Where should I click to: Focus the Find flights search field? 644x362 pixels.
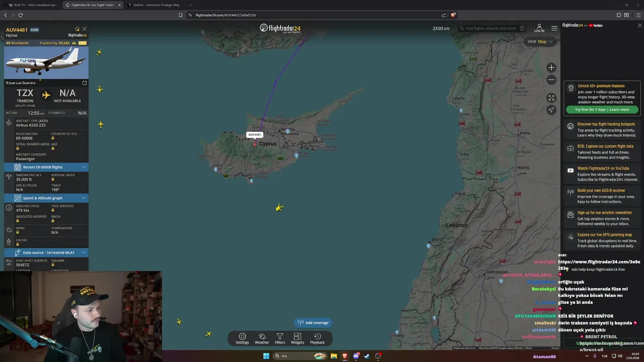(492, 29)
